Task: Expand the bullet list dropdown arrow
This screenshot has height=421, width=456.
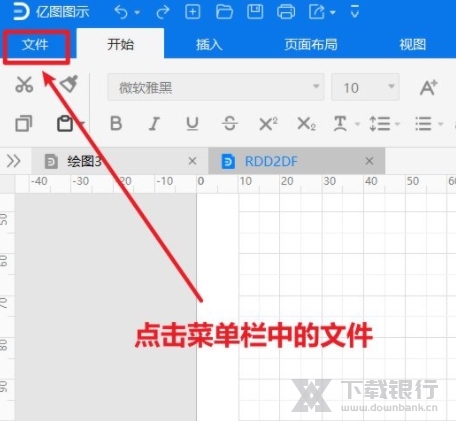Action: click(x=441, y=124)
